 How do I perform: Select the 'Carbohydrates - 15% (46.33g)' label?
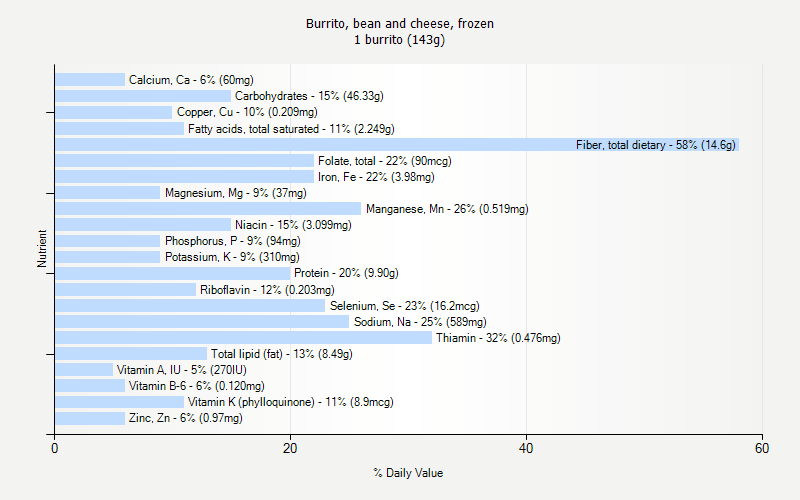click(x=309, y=96)
